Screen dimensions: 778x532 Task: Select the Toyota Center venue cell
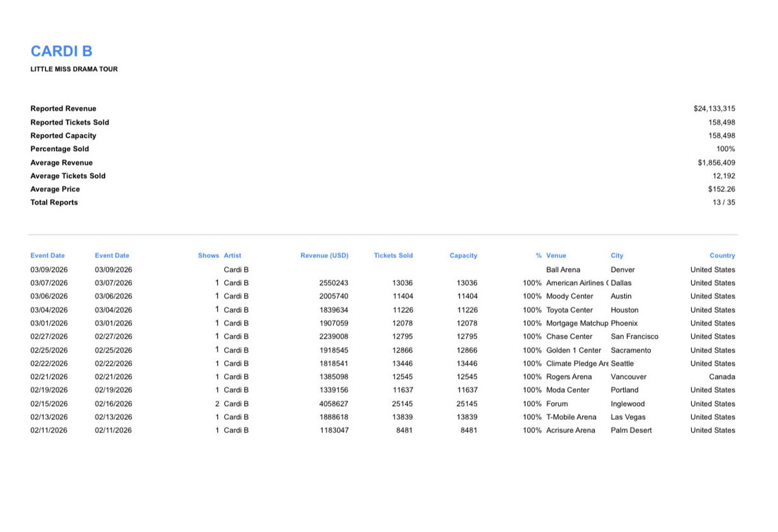pyautogui.click(x=570, y=310)
